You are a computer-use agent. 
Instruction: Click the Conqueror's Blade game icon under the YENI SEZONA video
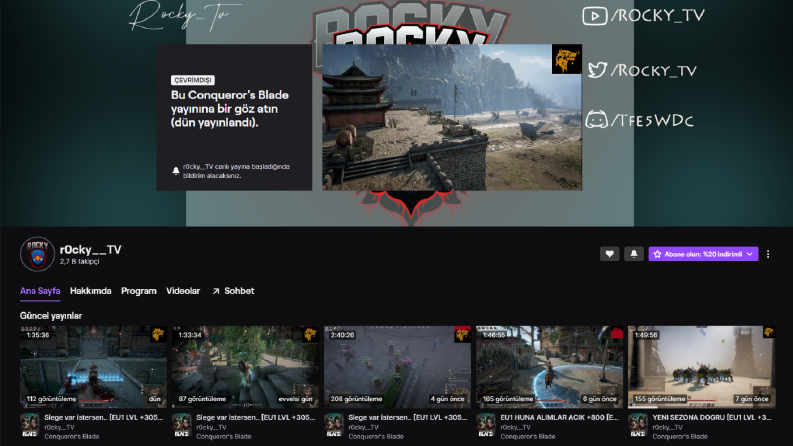[x=638, y=425]
